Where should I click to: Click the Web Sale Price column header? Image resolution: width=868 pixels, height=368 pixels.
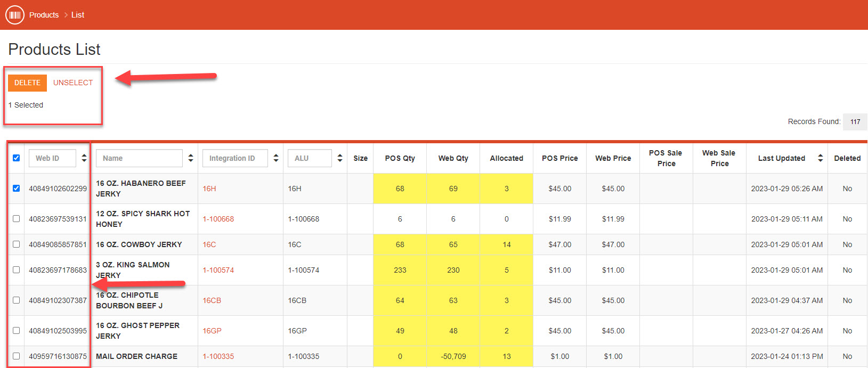(719, 158)
